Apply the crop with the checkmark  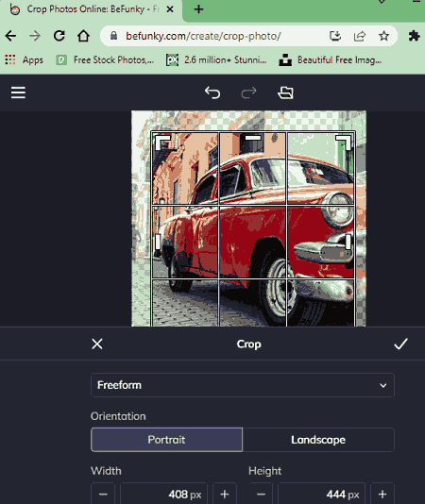[x=400, y=344]
